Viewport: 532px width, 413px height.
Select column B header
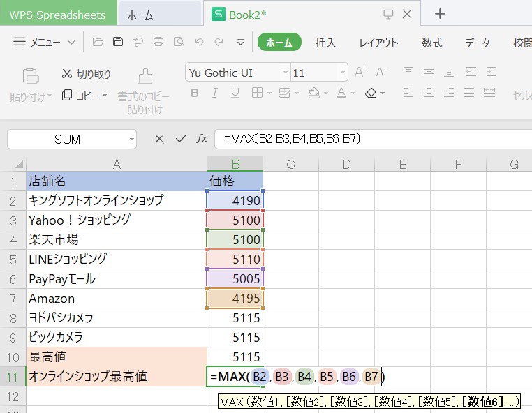[x=235, y=164]
